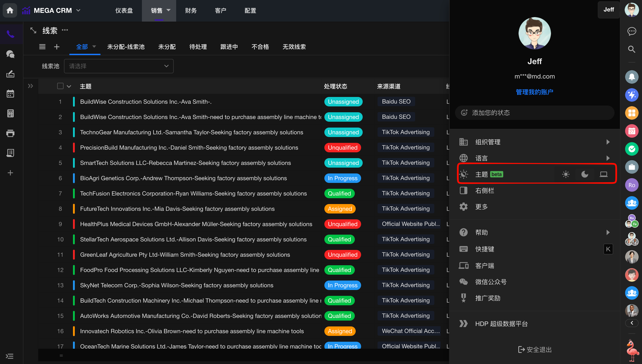Open the MEGA CRM app switcher chevron
The width and height of the screenshot is (642, 364).
tap(78, 11)
